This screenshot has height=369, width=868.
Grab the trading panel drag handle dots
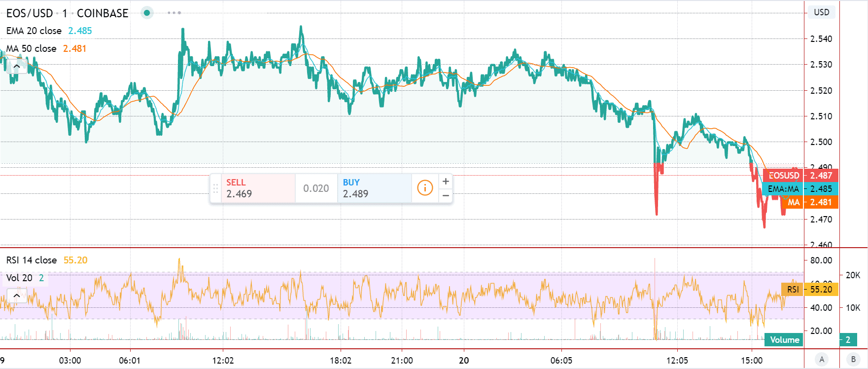coord(215,188)
